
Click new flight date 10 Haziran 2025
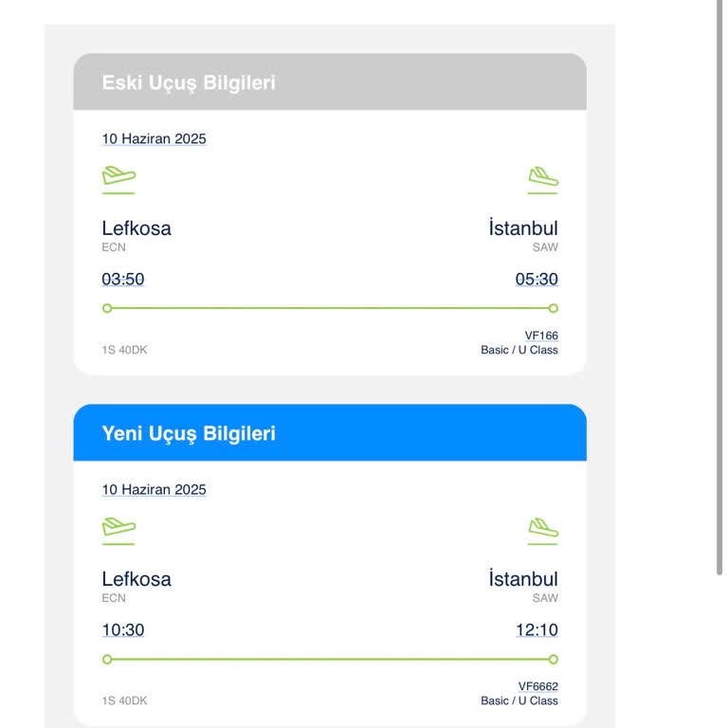click(154, 490)
